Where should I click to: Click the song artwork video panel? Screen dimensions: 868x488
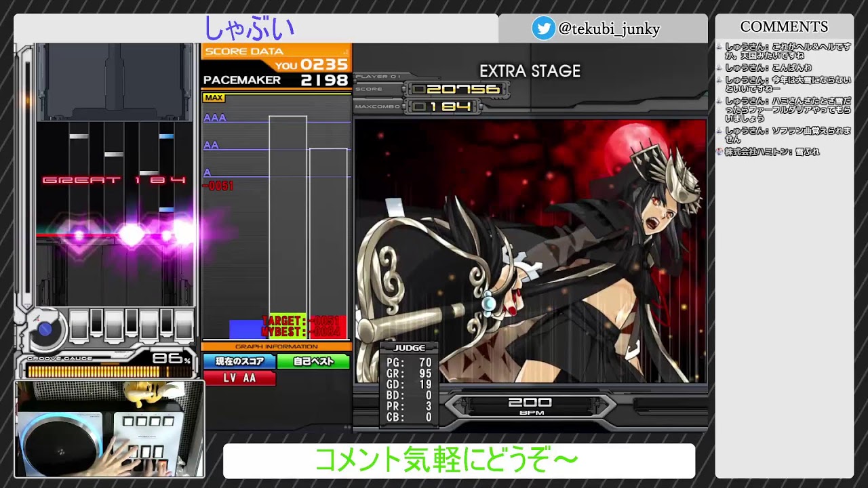pyautogui.click(x=530, y=251)
